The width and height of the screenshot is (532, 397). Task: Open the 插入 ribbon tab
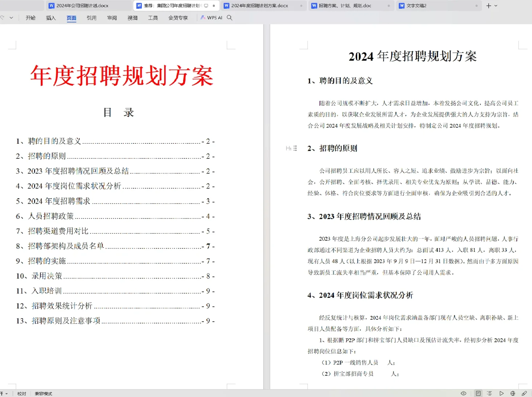pos(51,18)
